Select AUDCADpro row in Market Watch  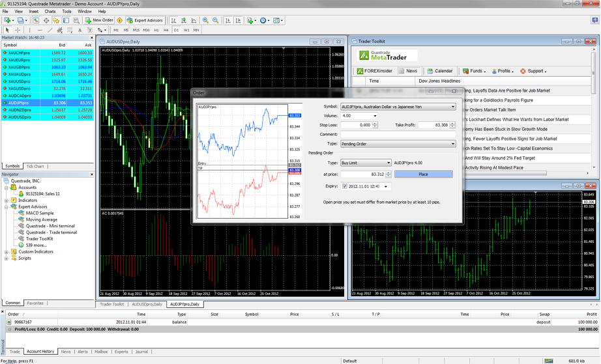pos(48,96)
